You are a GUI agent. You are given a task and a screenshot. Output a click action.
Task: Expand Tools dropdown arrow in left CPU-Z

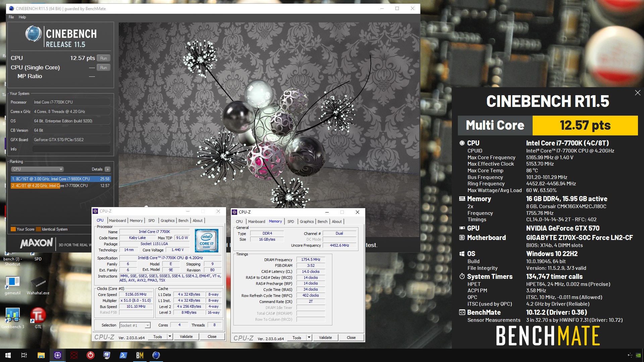click(x=170, y=337)
